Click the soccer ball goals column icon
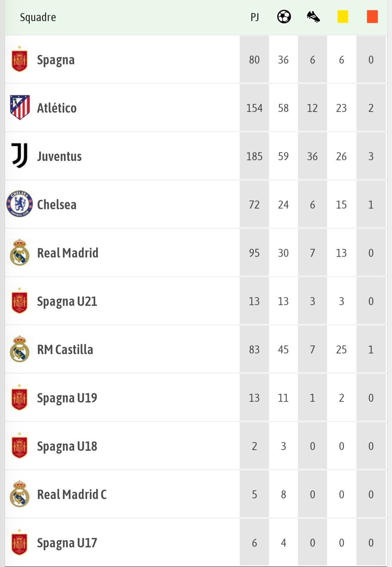This screenshot has height=567, width=392. (x=284, y=17)
